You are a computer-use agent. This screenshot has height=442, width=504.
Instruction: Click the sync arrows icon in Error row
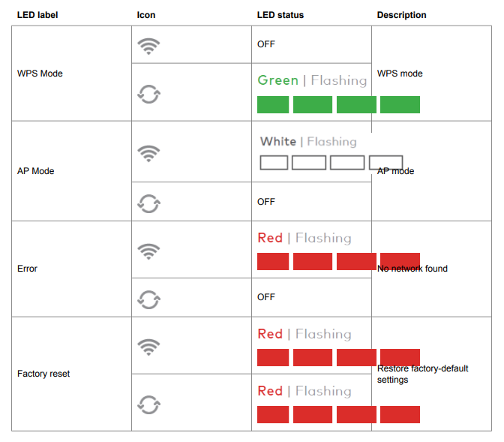[149, 299]
